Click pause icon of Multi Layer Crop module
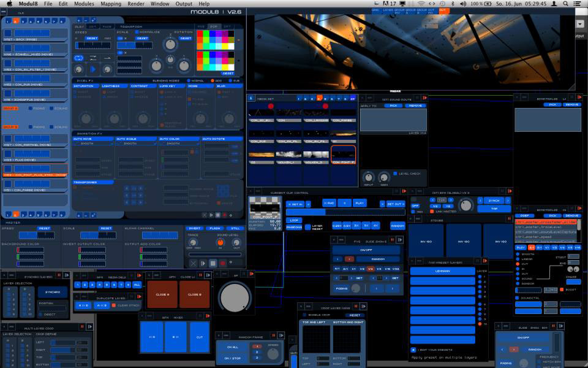Viewport: 588px width, 368px height. point(81,327)
